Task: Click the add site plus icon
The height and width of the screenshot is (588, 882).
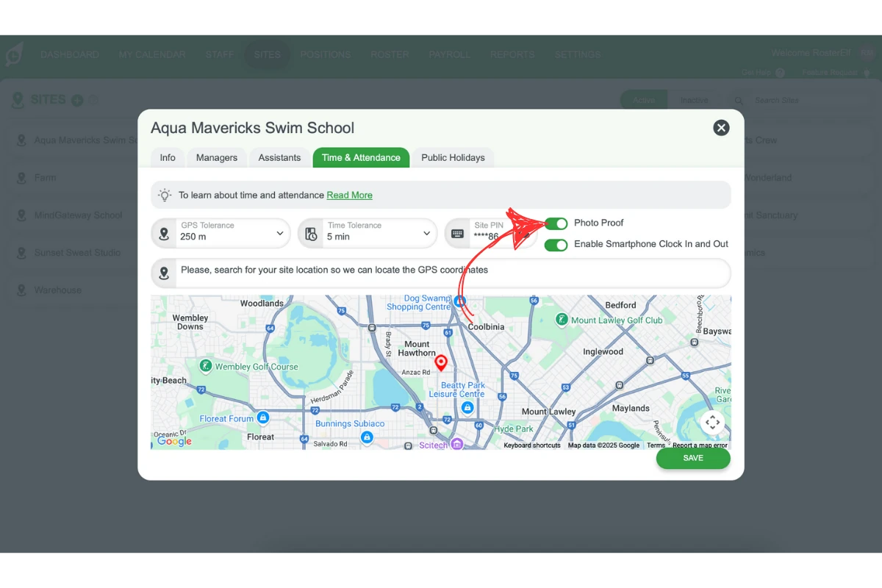Action: [x=77, y=100]
